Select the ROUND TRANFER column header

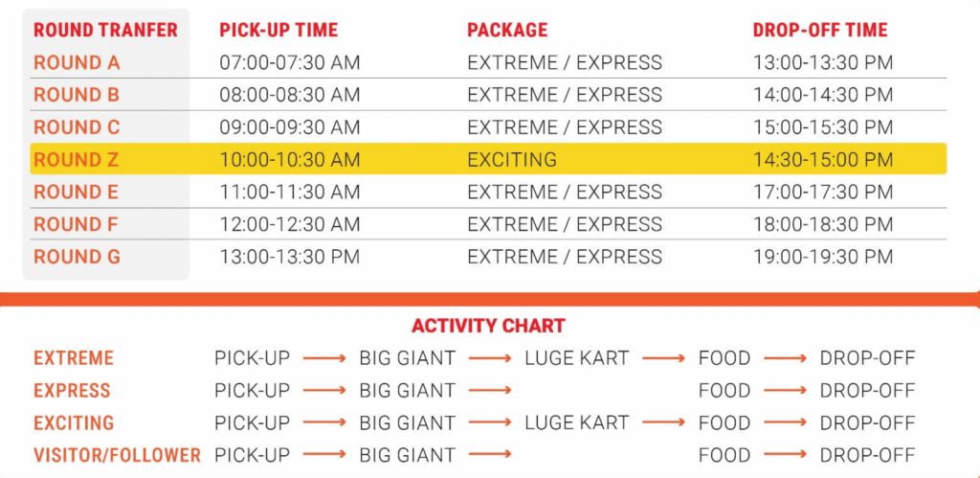105,30
